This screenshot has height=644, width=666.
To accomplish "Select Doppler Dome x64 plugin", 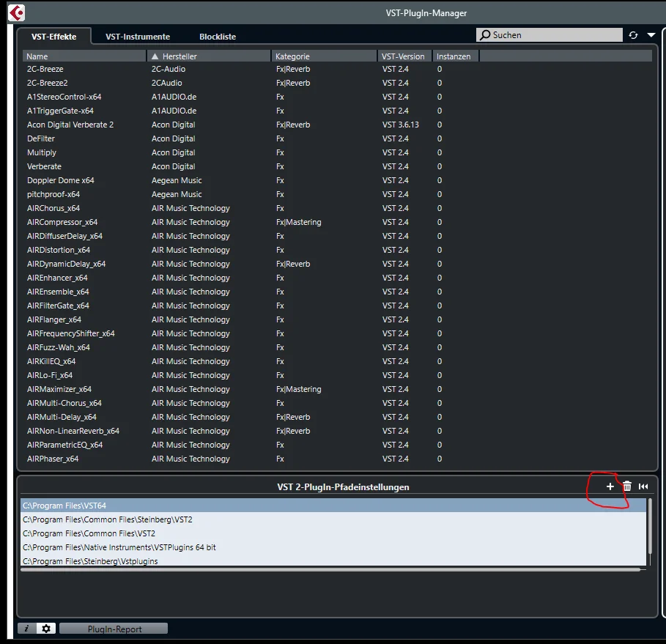I will point(338,180).
